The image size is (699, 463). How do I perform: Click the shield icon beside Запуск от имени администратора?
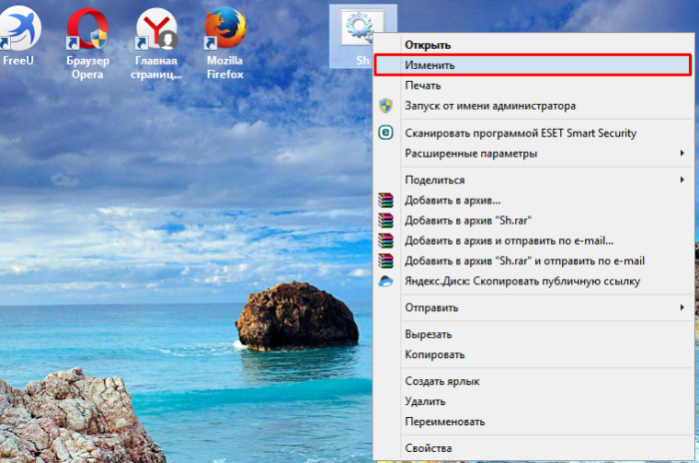pyautogui.click(x=386, y=106)
